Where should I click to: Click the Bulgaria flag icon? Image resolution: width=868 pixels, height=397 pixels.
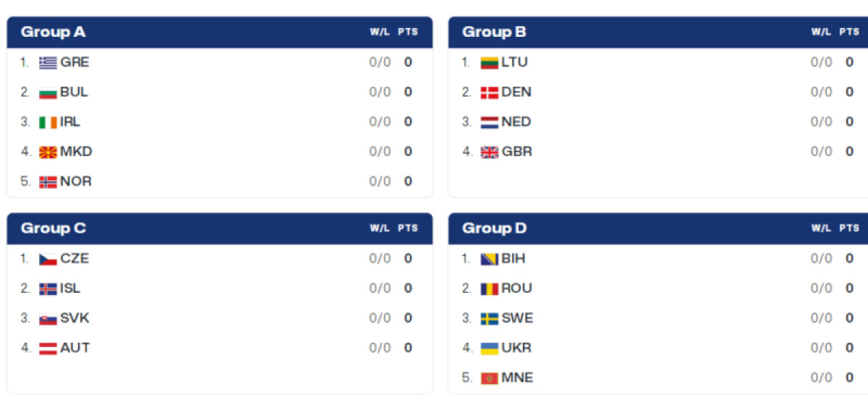[48, 93]
